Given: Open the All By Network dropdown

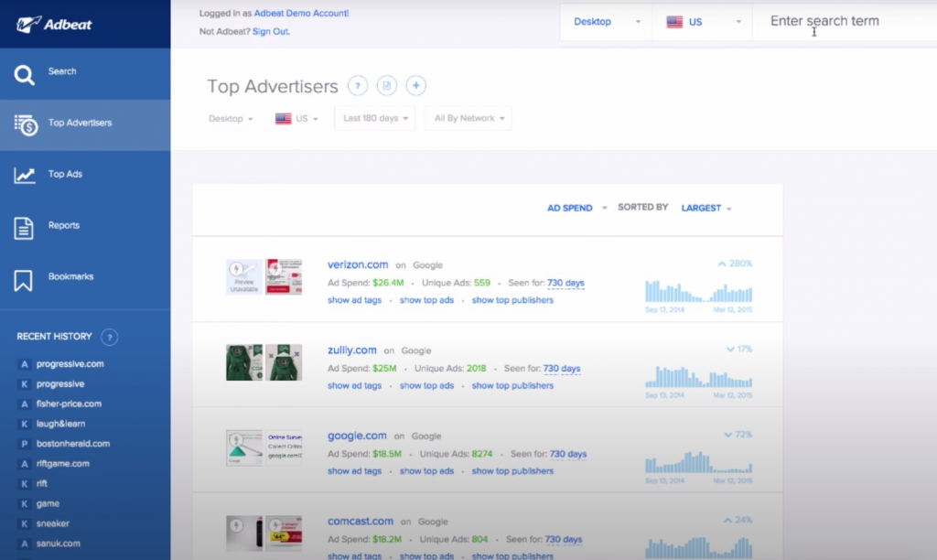Looking at the screenshot, I should [468, 118].
